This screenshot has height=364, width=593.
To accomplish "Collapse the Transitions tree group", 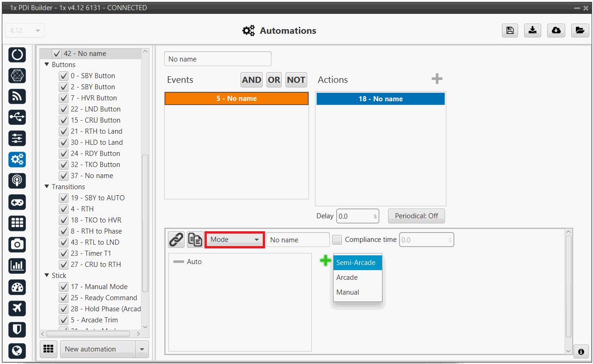I will [x=47, y=187].
